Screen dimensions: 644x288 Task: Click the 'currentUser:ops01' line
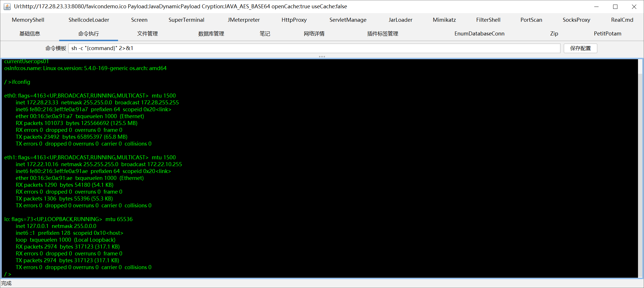tap(27, 61)
